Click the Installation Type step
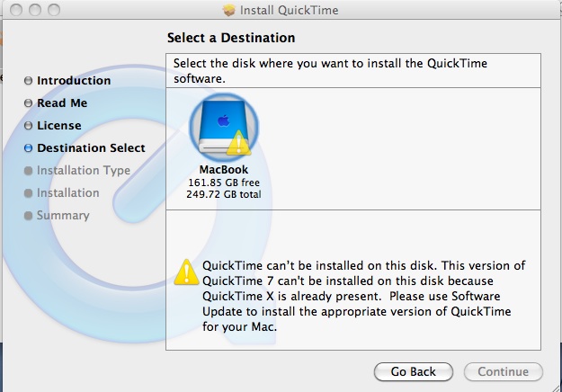This screenshot has height=392, width=562. pyautogui.click(x=84, y=171)
